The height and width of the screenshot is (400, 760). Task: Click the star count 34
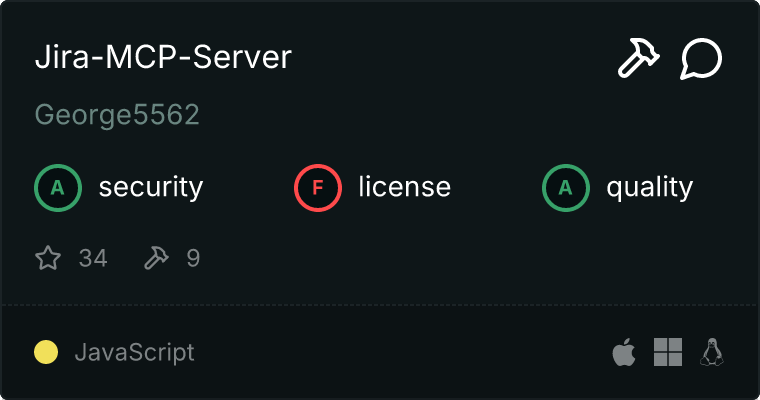(93, 259)
